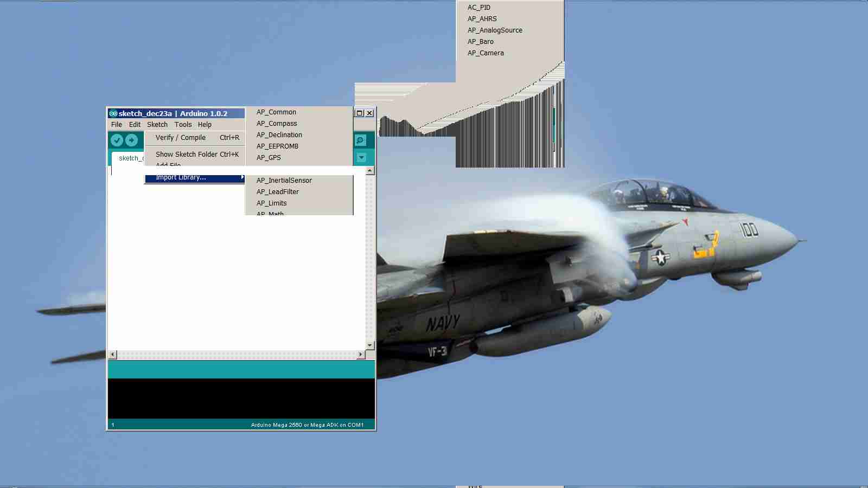
Task: Open the File menu
Action: pyautogui.click(x=117, y=125)
